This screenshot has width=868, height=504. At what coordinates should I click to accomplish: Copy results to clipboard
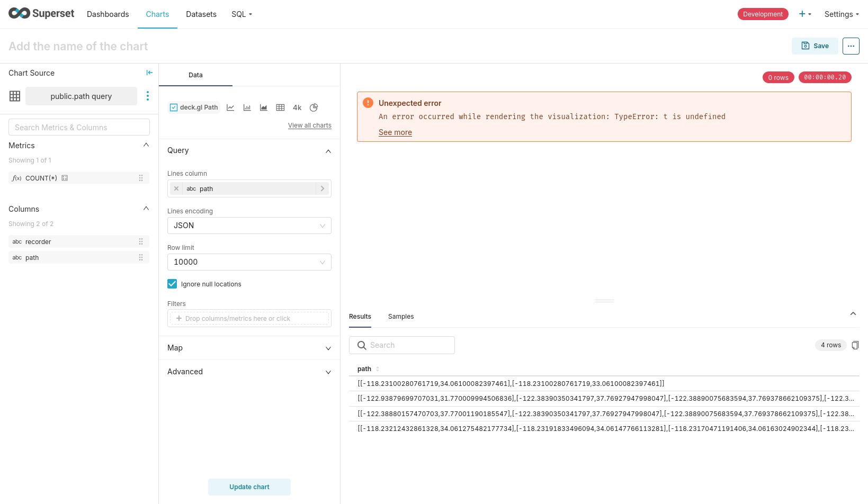coord(855,345)
